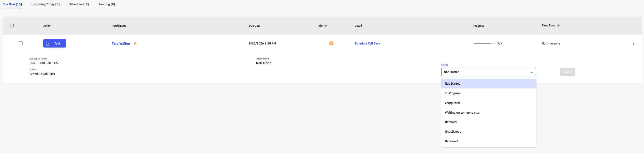Click the Priority column header
Image resolution: width=644 pixels, height=153 pixels.
(322, 26)
